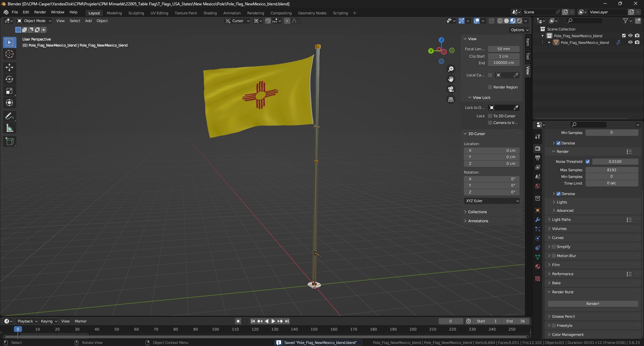This screenshot has width=644, height=346.
Task: Open the Output properties tab icon
Action: (538, 158)
